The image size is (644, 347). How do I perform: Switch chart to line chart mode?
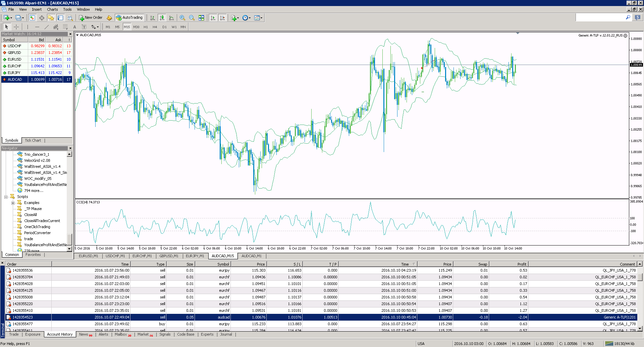[171, 18]
